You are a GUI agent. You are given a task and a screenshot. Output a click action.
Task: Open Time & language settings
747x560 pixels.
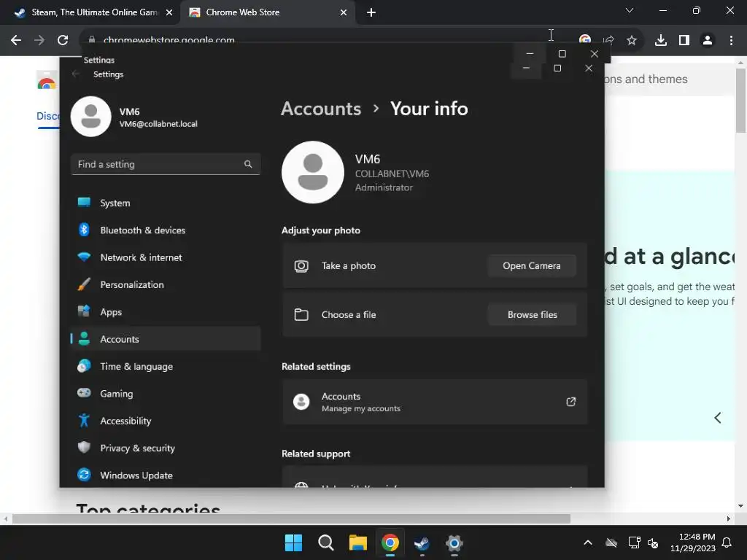(x=166, y=366)
